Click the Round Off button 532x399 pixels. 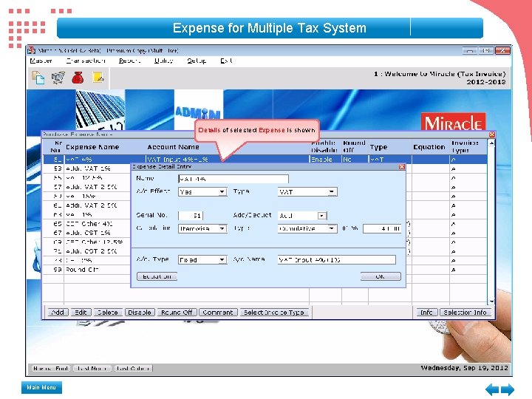pos(177,312)
